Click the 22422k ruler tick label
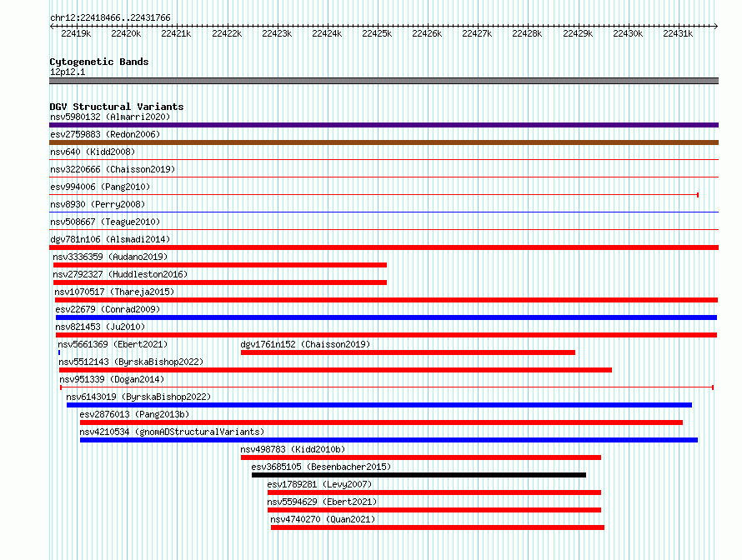 tap(227, 33)
